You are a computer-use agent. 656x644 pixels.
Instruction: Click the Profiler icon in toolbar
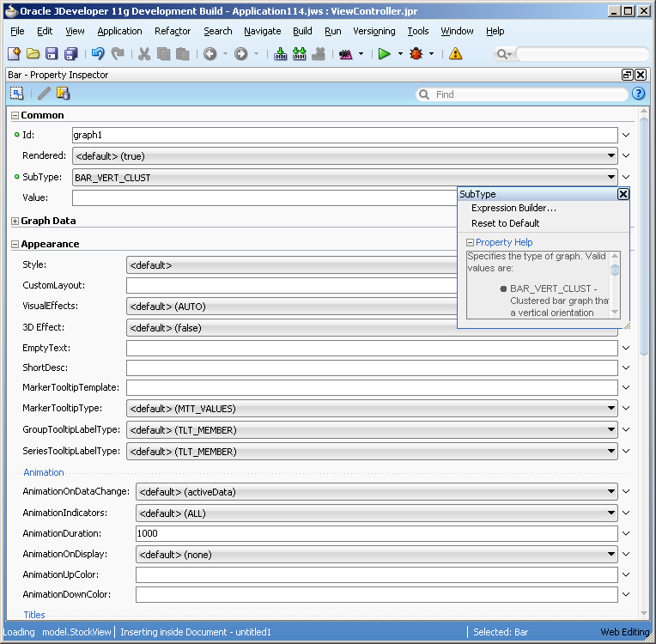tap(345, 53)
